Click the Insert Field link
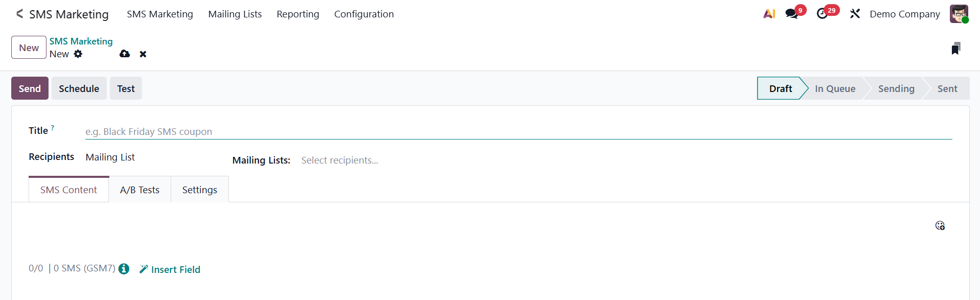Viewport: 980px width, 300px height. (x=170, y=269)
